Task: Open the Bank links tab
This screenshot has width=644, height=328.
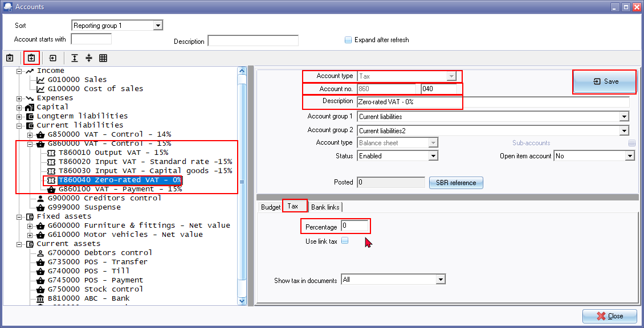Action: coord(325,207)
